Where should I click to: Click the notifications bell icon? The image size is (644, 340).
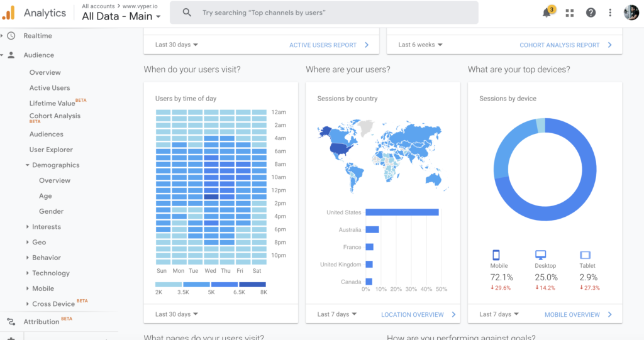(546, 13)
